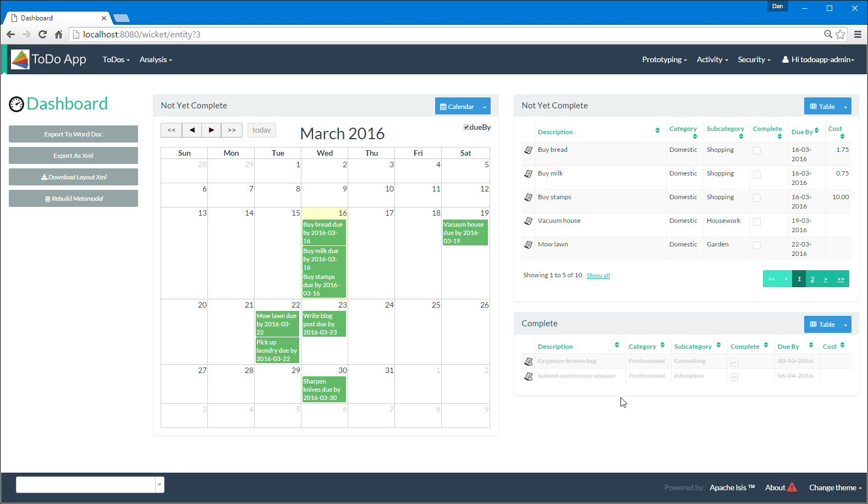Image resolution: width=868 pixels, height=504 pixels.
Task: Click the Organize brown bag row icon
Action: point(528,361)
